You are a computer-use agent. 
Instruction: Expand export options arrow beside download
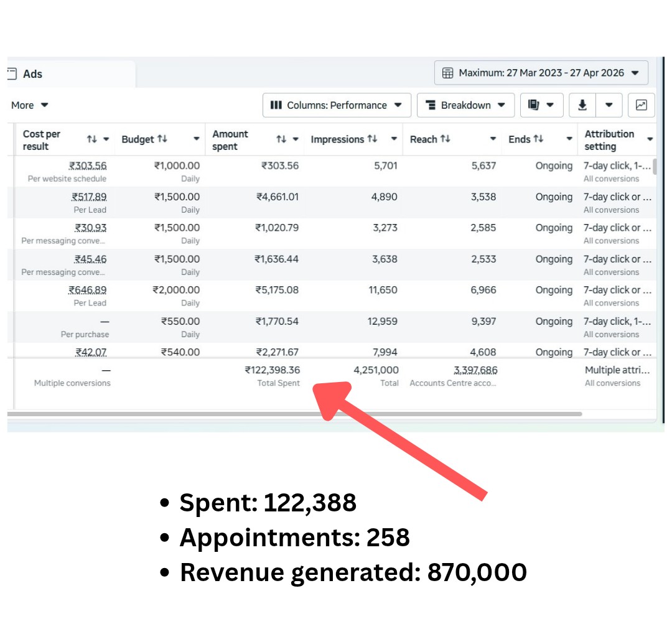pos(609,105)
